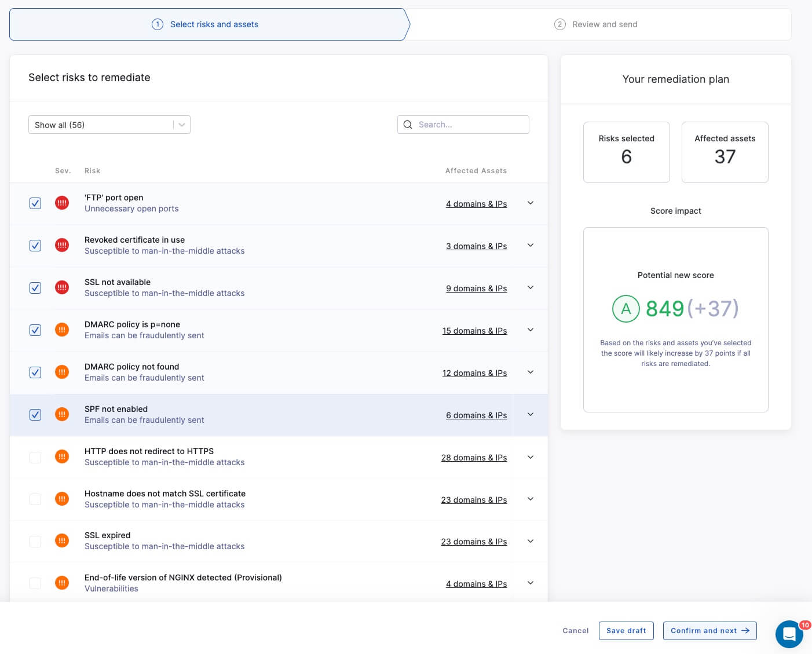Click severity icon beside SSL not available
Viewport: 812px width, 654px height.
point(62,287)
